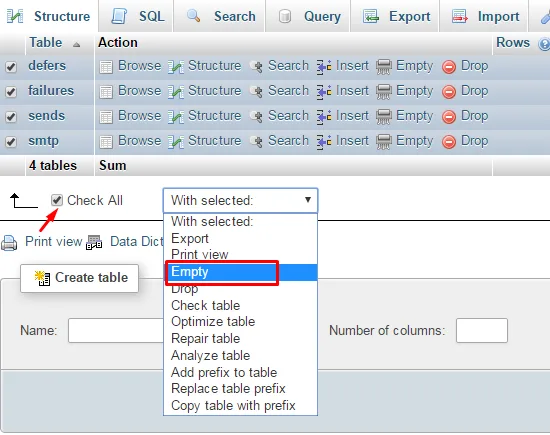
Task: Focus the Name input field
Action: tap(116, 330)
